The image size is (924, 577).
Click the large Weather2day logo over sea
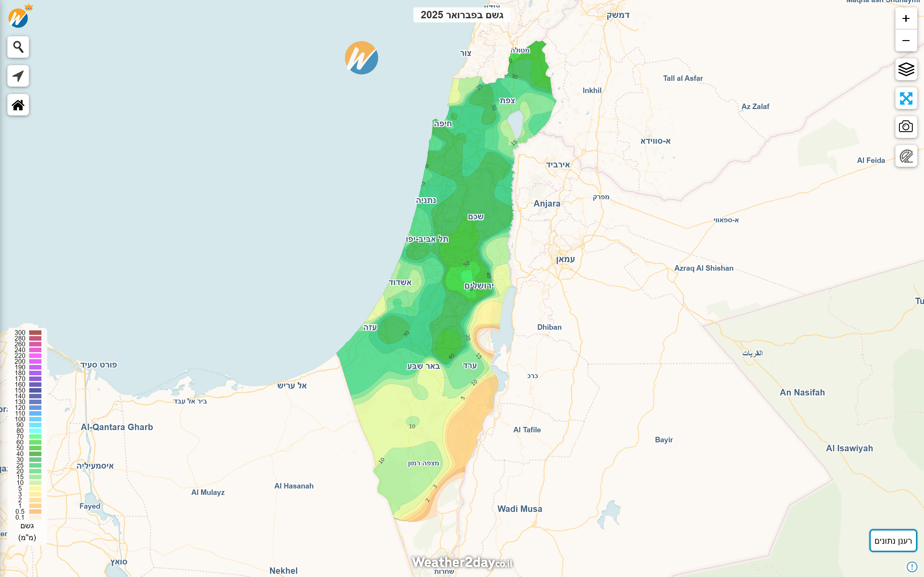point(361,58)
